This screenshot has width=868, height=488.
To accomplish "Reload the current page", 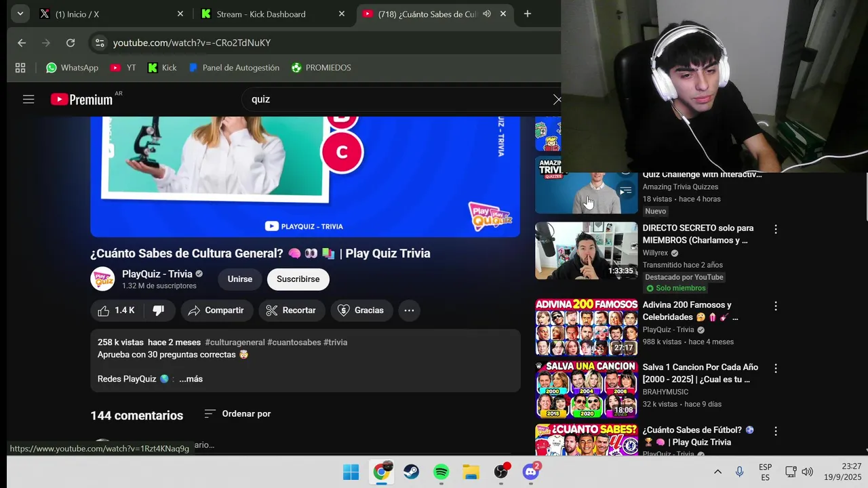I will click(71, 43).
